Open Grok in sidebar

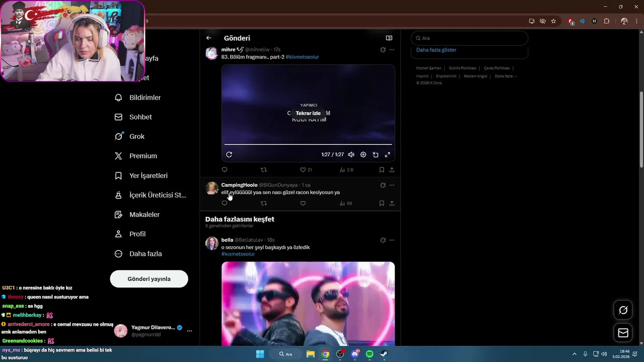pos(129,136)
